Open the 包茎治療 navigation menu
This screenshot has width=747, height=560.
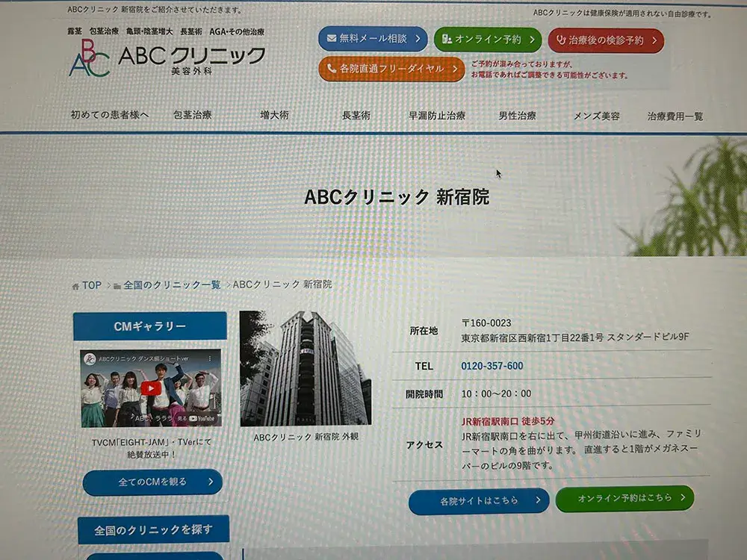click(193, 115)
